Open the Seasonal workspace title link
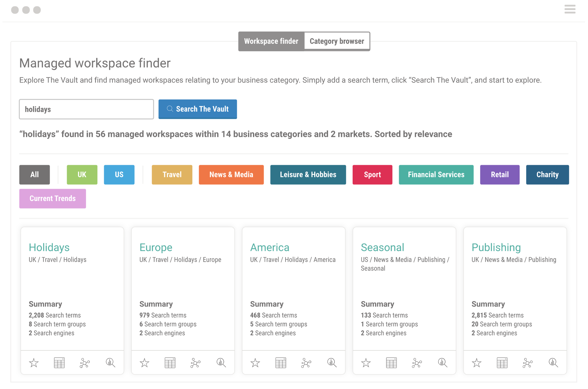 382,247
